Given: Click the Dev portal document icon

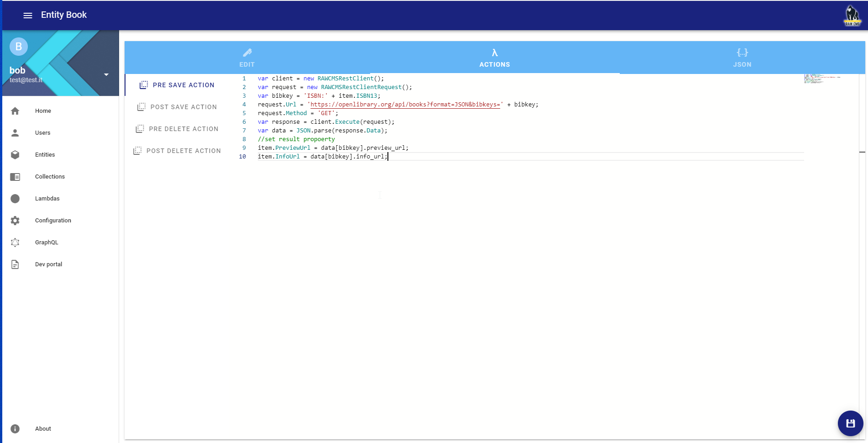Looking at the screenshot, I should [x=15, y=264].
